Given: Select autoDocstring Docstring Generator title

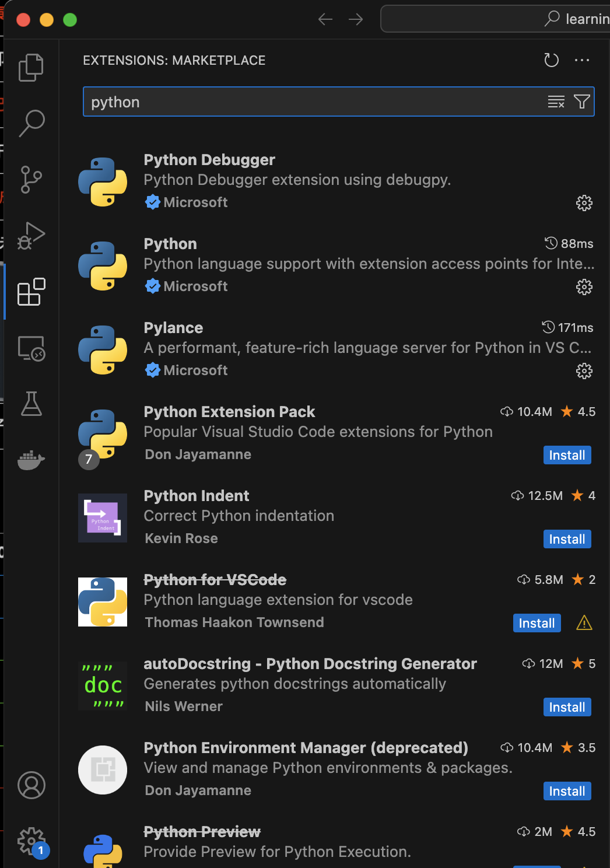Looking at the screenshot, I should pos(310,664).
